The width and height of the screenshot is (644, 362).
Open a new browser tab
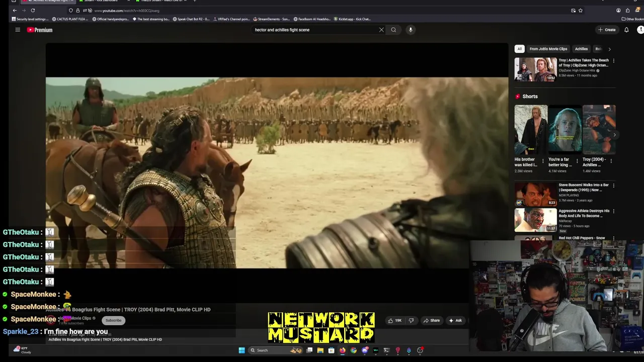[x=195, y=1]
